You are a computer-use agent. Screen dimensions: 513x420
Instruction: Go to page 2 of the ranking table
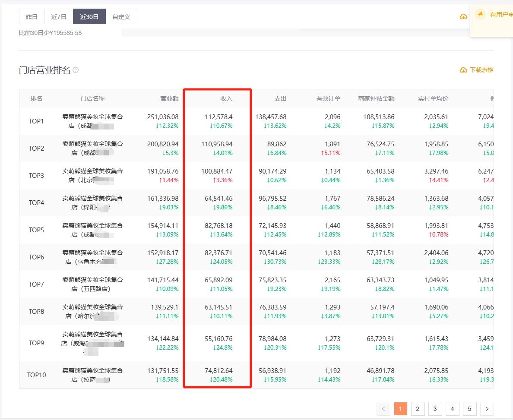pos(418,409)
